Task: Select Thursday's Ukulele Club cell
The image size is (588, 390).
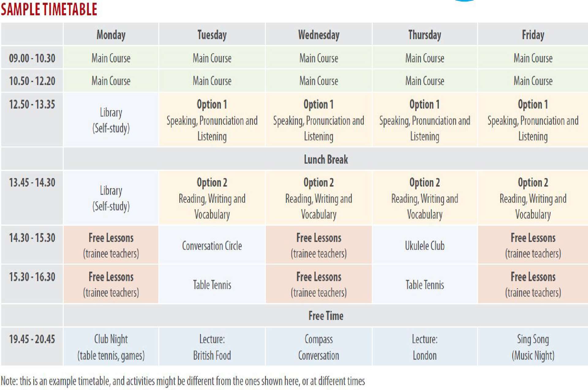Action: 425,245
